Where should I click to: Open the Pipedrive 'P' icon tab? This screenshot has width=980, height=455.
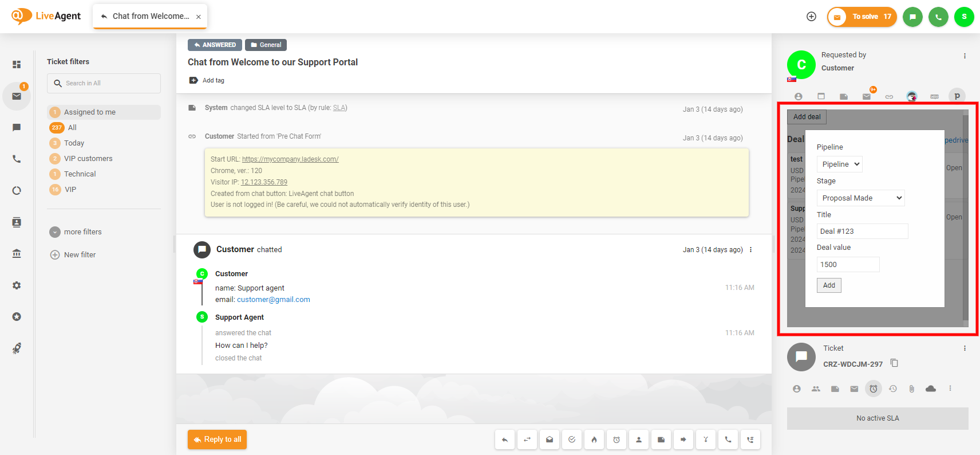tap(957, 96)
